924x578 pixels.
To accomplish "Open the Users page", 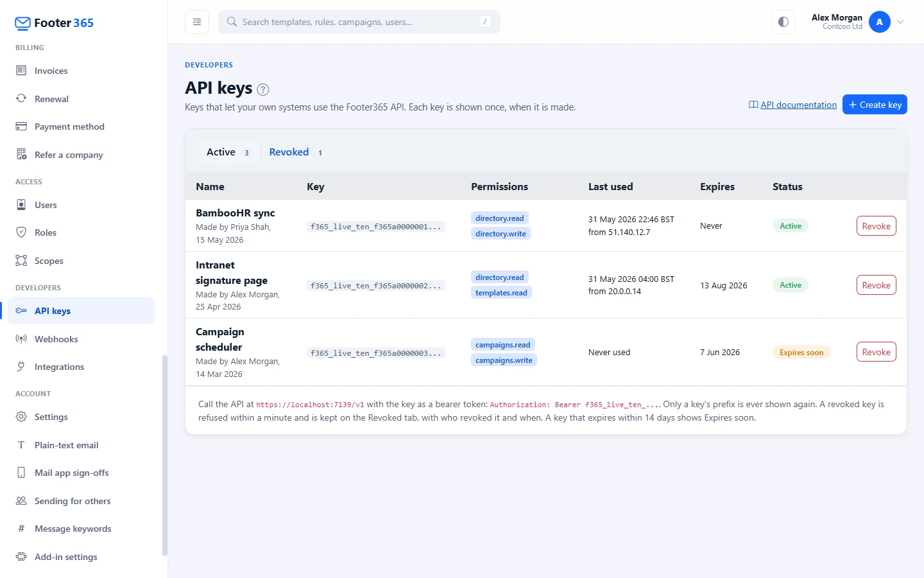I will [81, 205].
